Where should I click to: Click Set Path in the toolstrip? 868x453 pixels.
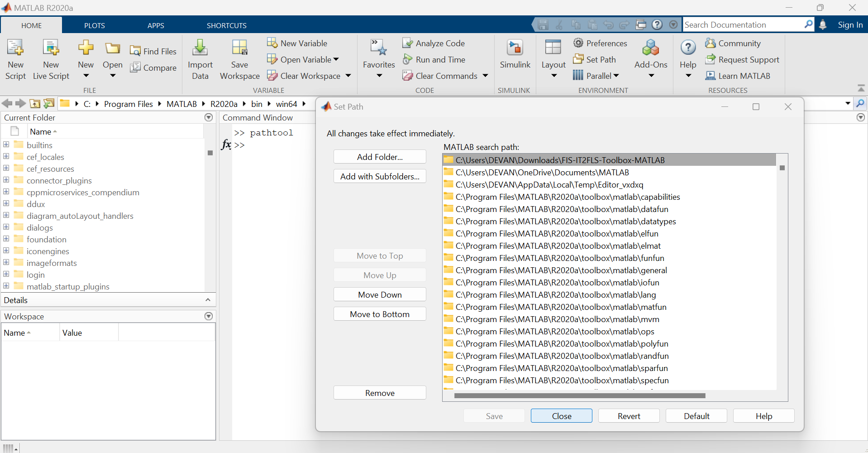[x=594, y=59]
